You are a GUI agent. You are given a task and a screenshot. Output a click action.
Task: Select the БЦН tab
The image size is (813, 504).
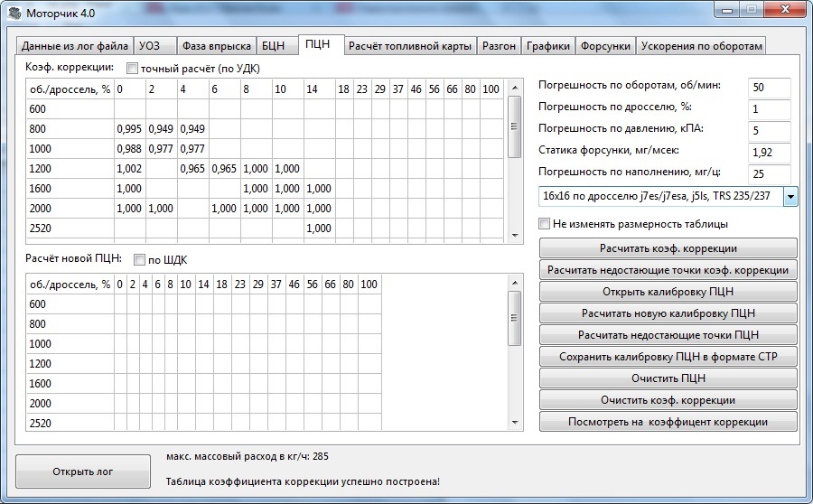click(x=277, y=46)
